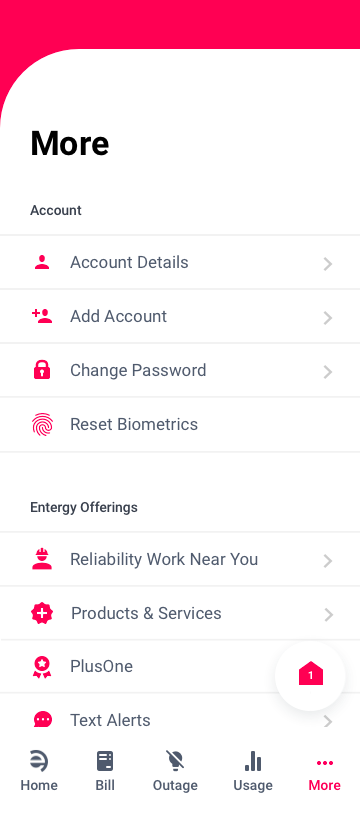
Task: Click the chevron next to Change Password
Action: click(328, 372)
